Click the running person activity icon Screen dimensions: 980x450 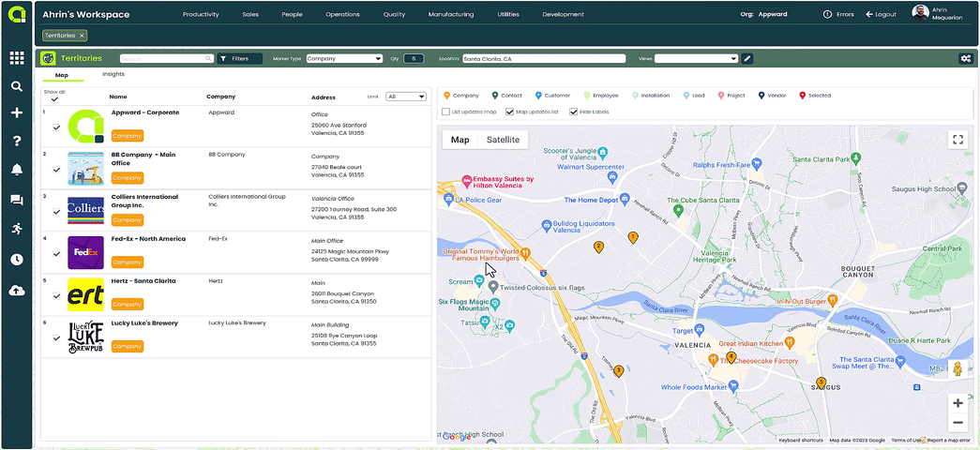(17, 229)
